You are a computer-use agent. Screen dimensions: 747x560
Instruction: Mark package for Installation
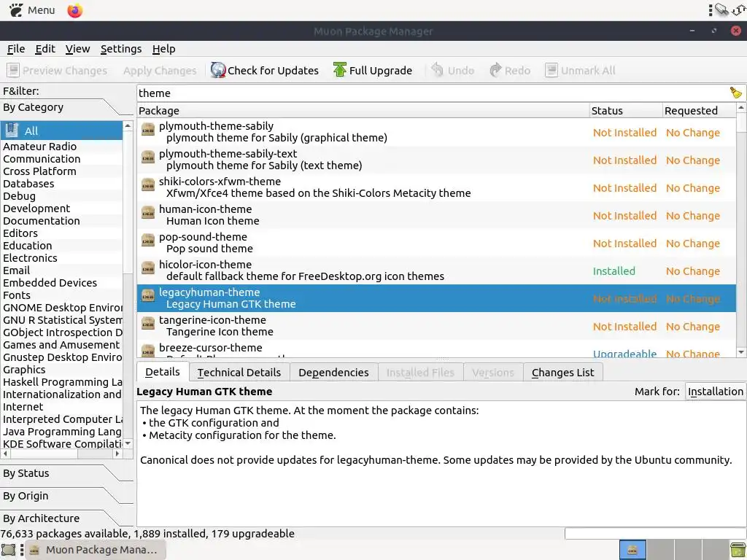click(715, 392)
